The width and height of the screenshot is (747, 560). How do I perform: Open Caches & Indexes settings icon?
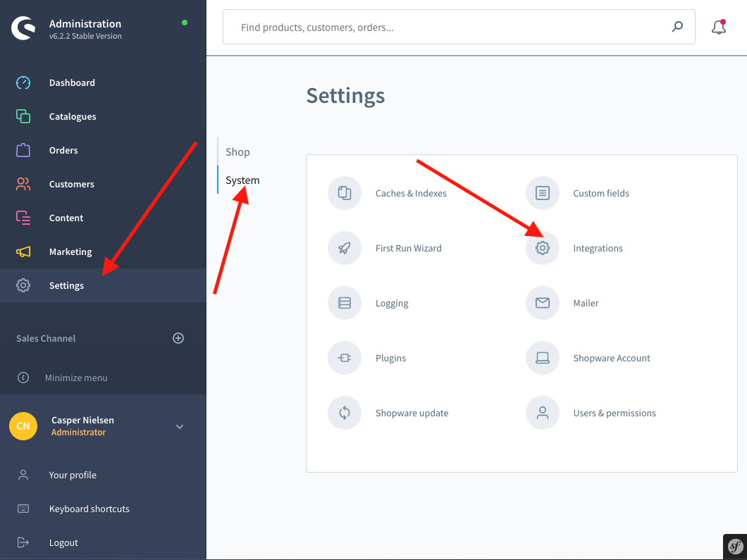click(345, 193)
